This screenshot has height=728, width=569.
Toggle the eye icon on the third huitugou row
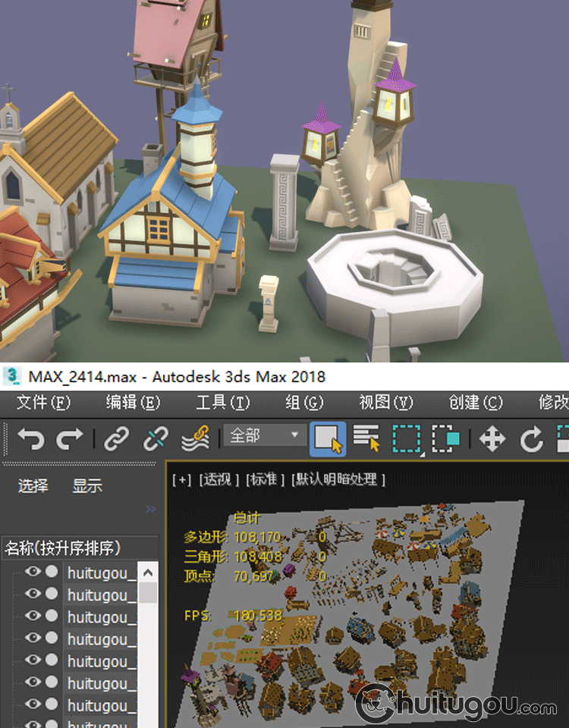pyautogui.click(x=32, y=616)
